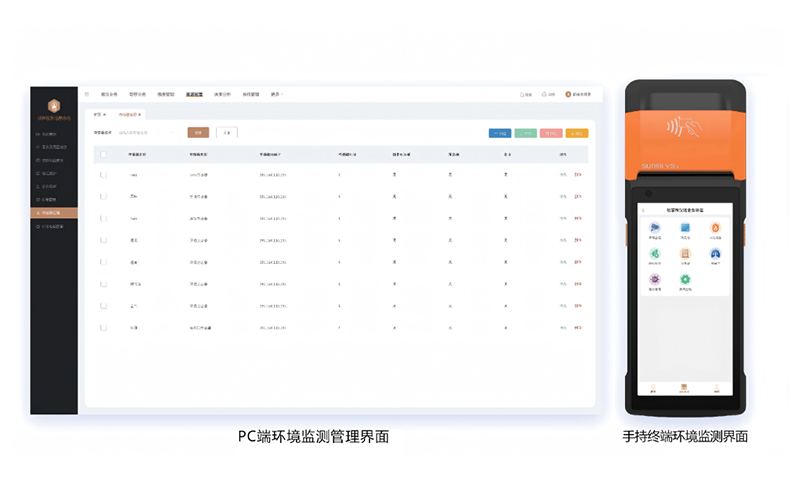Click the search icon in top-right header
This screenshot has height=480, width=800.
point(524,94)
